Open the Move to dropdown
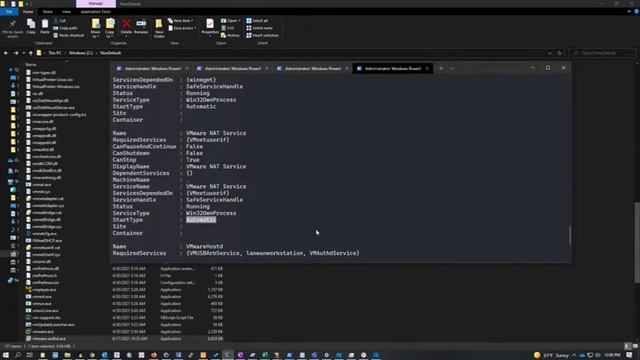The image size is (640, 360). [x=96, y=29]
